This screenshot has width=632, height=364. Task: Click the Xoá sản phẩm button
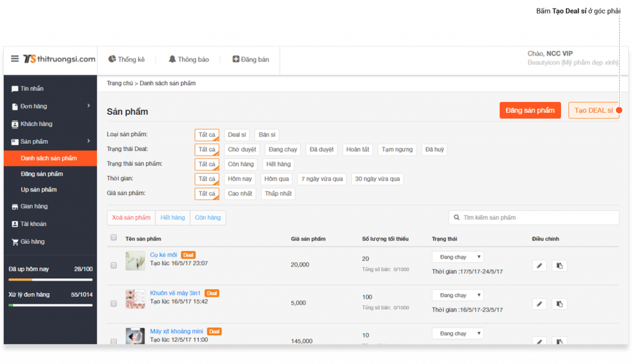tap(131, 218)
